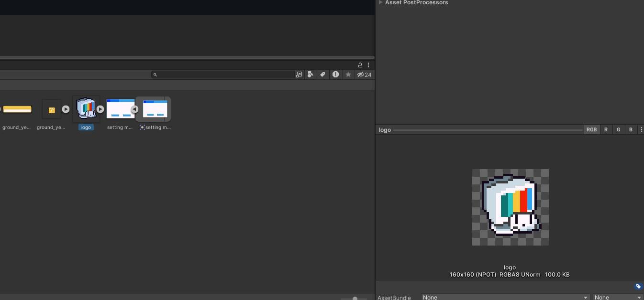The height and width of the screenshot is (300, 644).
Task: Expand logo asset sub-sprites arrow
Action: [100, 109]
